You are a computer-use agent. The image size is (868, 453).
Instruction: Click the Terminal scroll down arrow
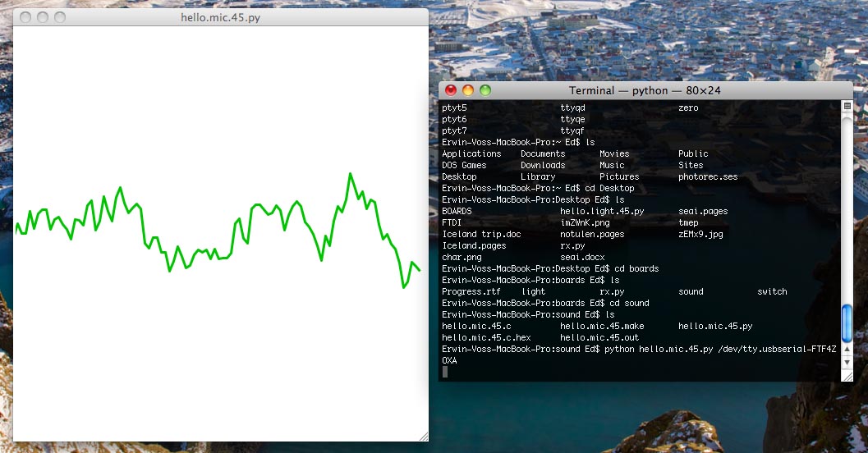pos(847,362)
